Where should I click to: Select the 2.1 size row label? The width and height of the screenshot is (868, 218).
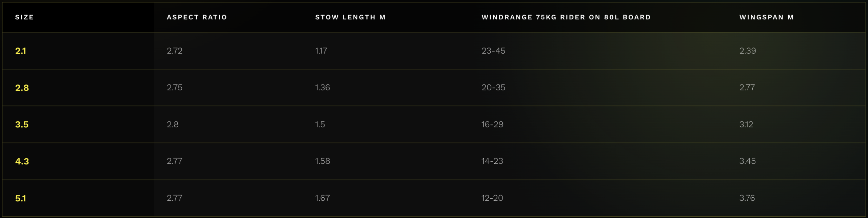20,51
